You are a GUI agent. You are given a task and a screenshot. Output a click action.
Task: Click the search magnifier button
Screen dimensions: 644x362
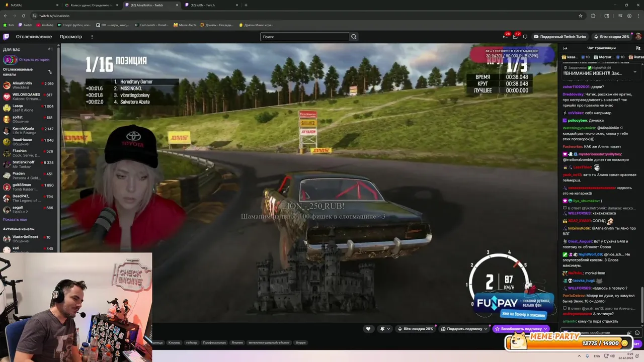[x=354, y=36]
